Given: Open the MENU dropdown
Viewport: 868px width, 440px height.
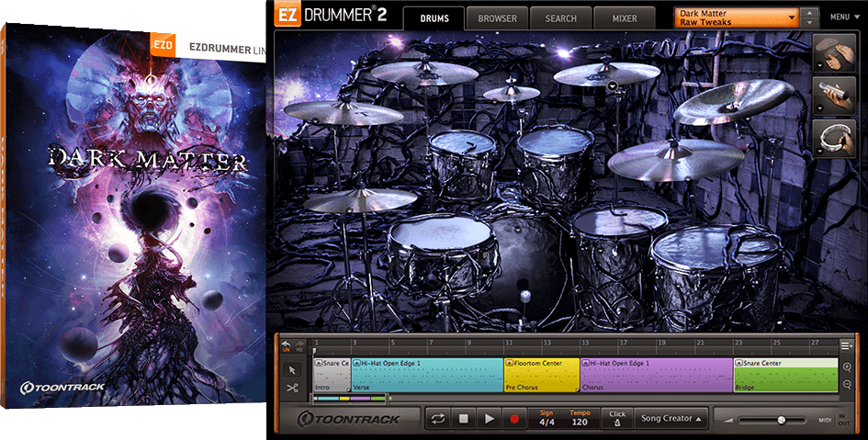Looking at the screenshot, I should 844,17.
